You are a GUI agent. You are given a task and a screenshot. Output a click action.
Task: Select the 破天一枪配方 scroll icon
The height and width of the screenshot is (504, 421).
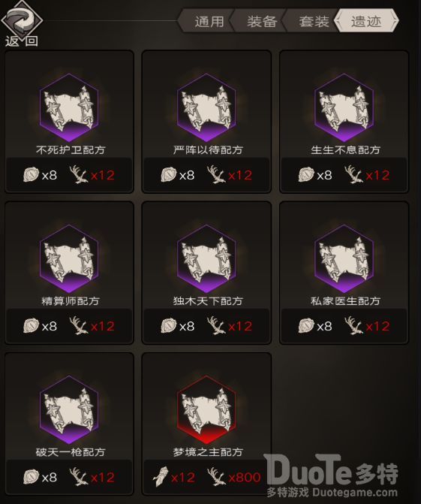click(x=69, y=410)
